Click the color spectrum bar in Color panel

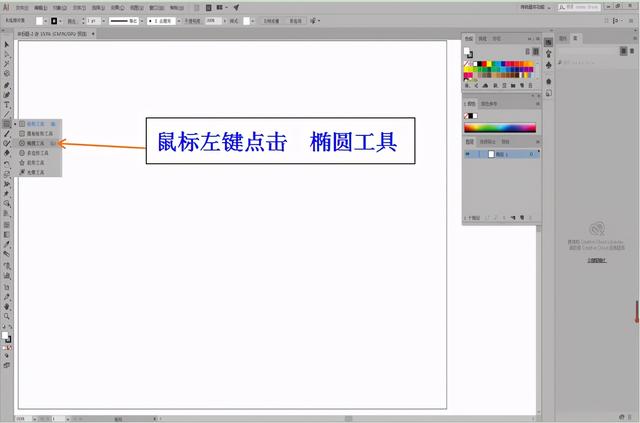tap(500, 127)
